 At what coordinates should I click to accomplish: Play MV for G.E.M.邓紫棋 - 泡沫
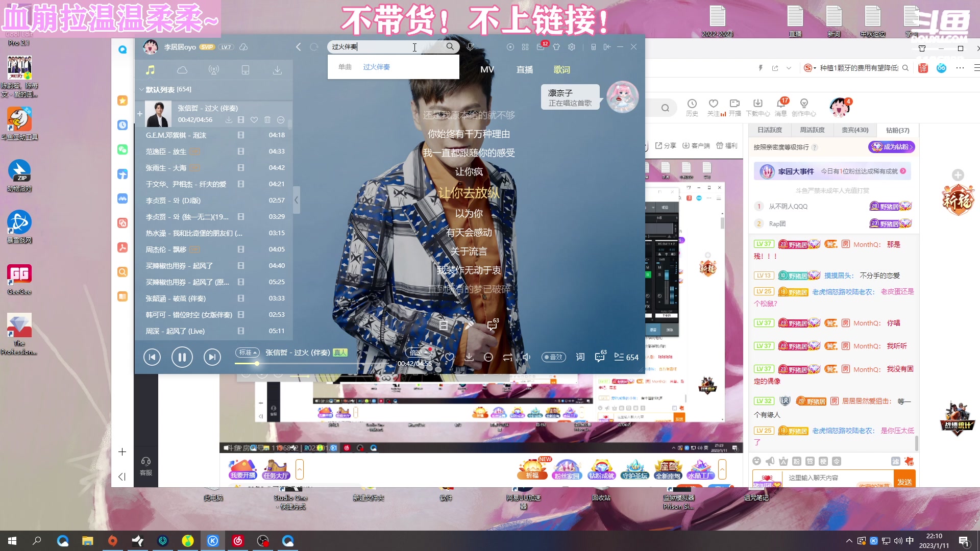[241, 135]
